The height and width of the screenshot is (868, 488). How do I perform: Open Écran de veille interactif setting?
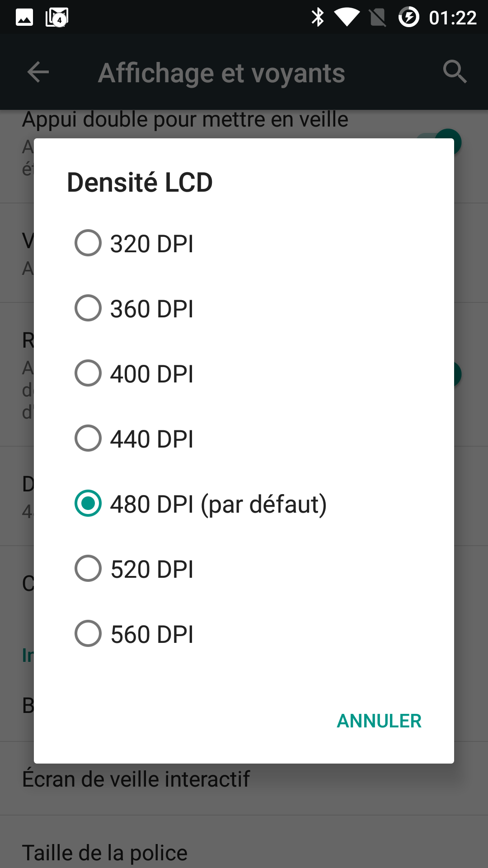(x=136, y=779)
